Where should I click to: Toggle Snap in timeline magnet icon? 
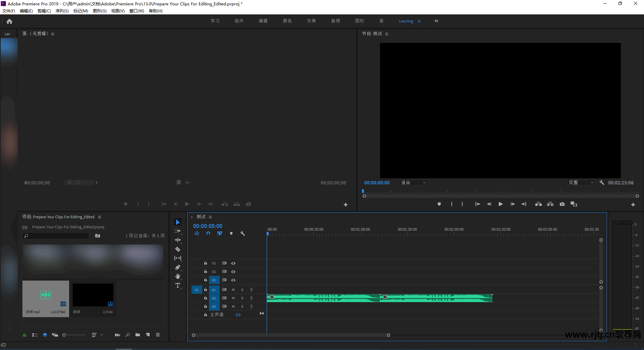[208, 233]
